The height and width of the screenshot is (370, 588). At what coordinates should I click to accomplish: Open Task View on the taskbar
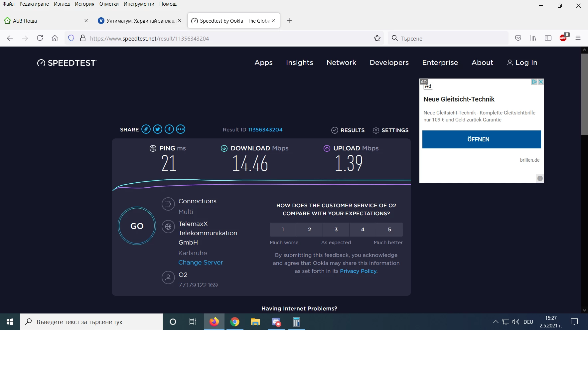tap(193, 322)
